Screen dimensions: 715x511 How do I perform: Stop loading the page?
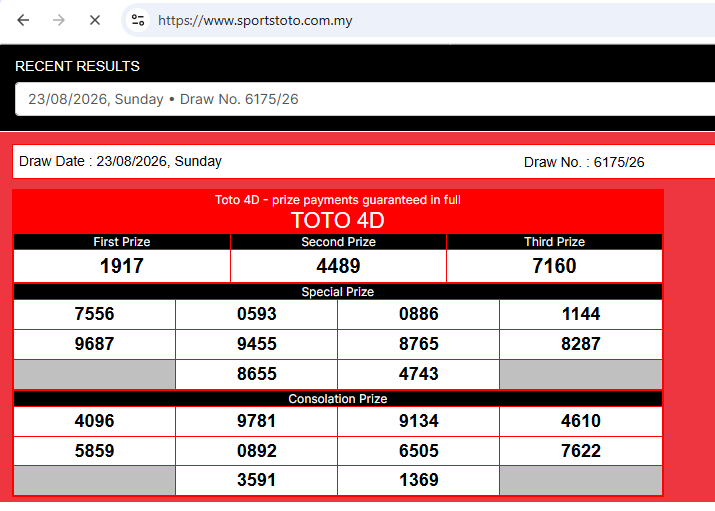(x=95, y=20)
